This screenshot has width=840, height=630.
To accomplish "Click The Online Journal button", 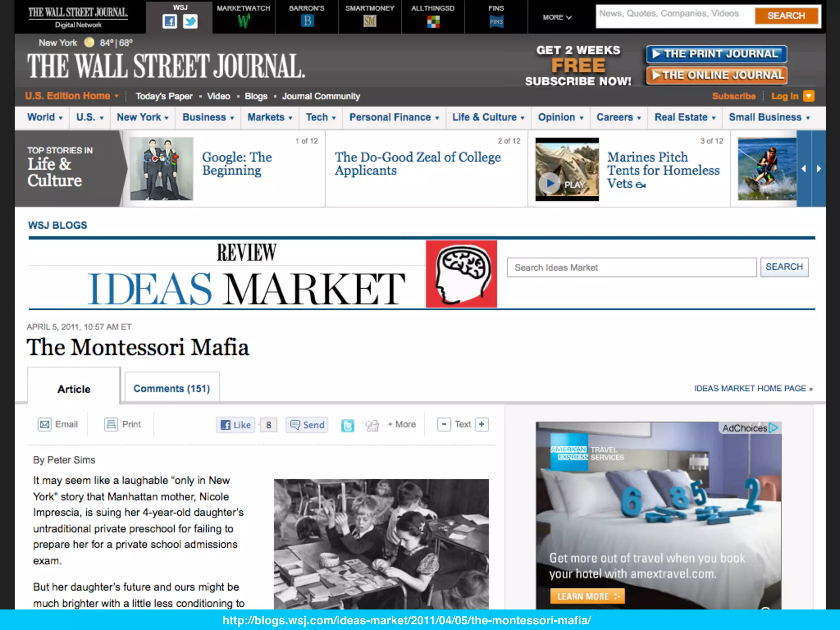I will (717, 75).
